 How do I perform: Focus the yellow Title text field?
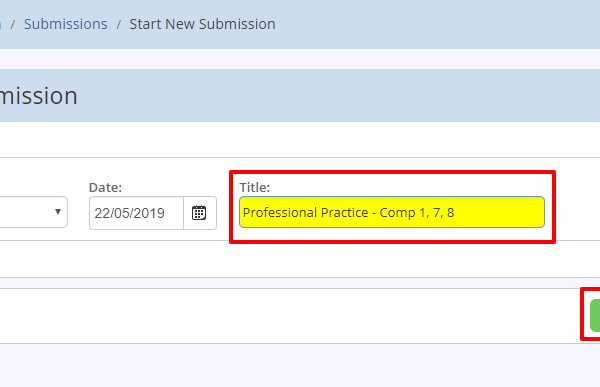392,212
